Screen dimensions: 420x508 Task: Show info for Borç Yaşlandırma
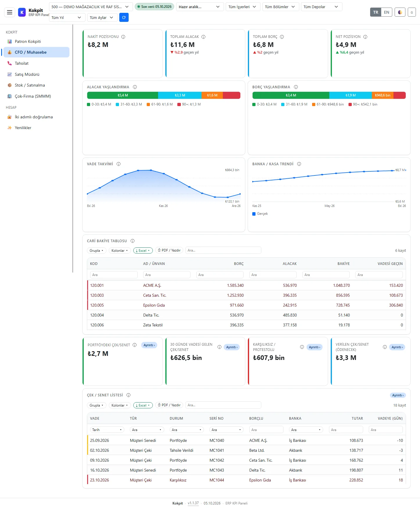[x=296, y=87]
